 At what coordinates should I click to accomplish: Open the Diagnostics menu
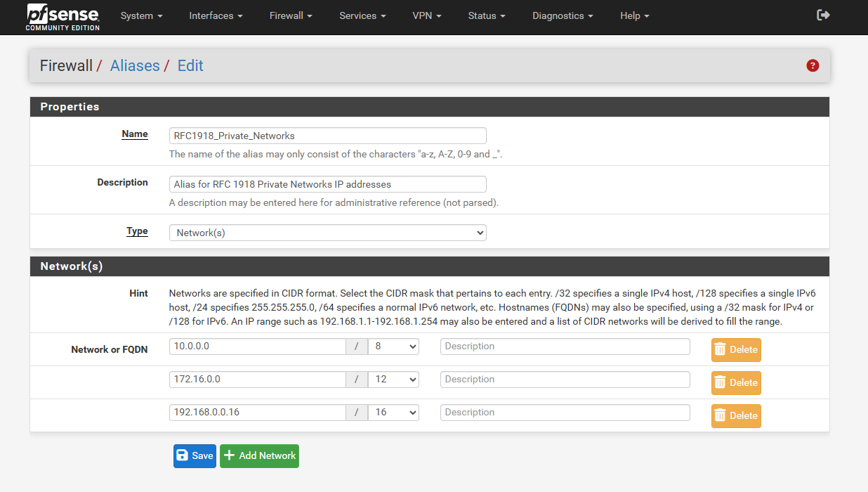tap(563, 15)
